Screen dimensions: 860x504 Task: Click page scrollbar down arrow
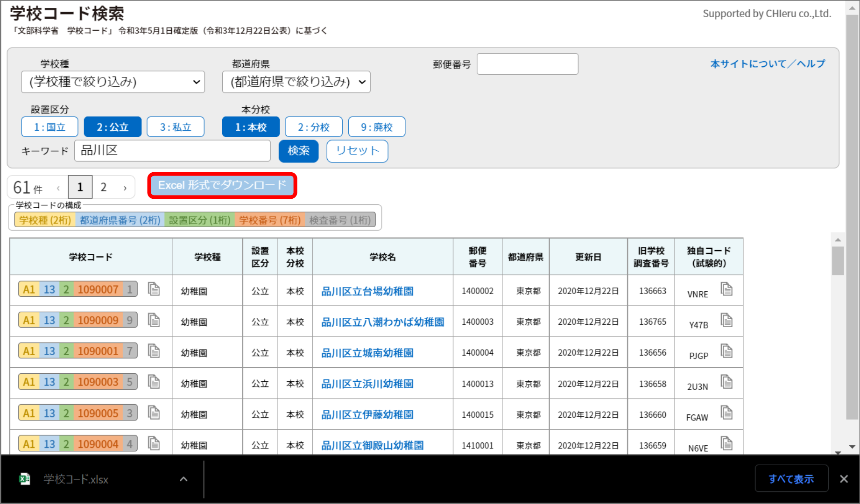click(852, 447)
